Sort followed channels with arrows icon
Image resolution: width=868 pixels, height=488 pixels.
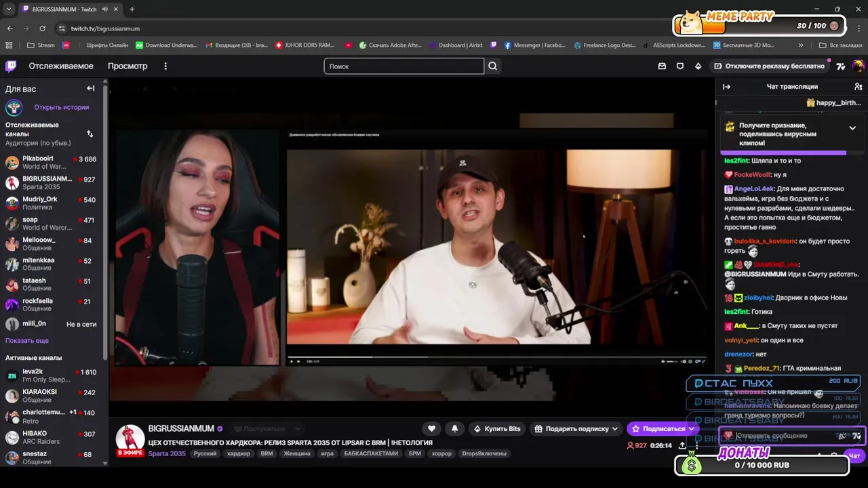pyautogui.click(x=90, y=134)
